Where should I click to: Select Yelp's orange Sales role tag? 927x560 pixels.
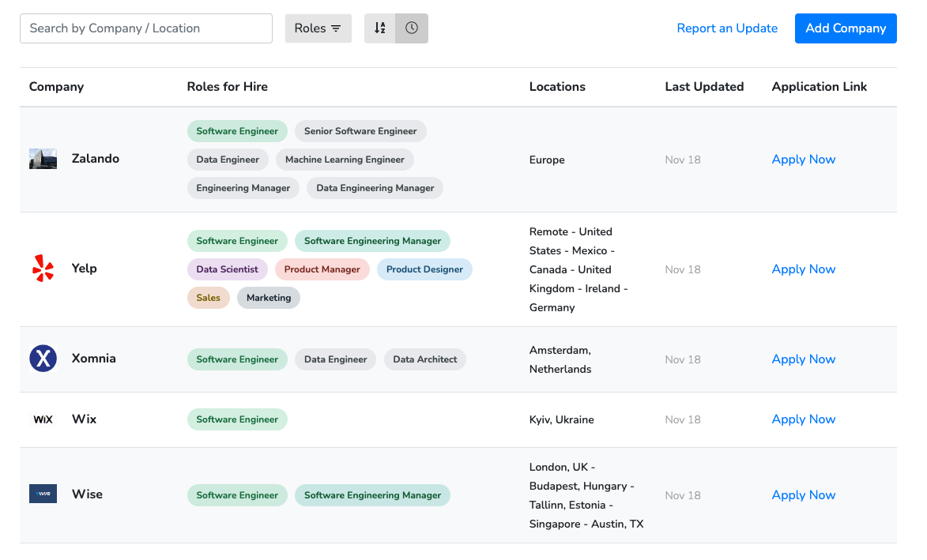(x=208, y=298)
